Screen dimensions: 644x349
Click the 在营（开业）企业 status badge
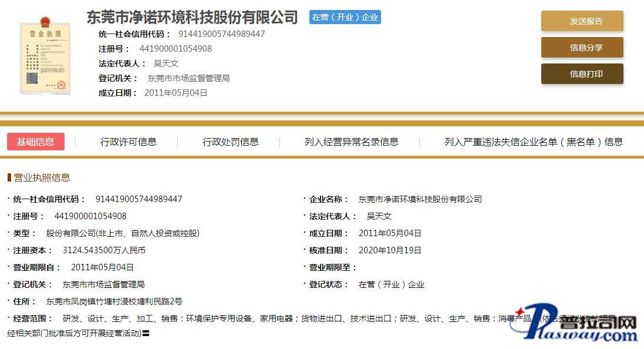345,17
